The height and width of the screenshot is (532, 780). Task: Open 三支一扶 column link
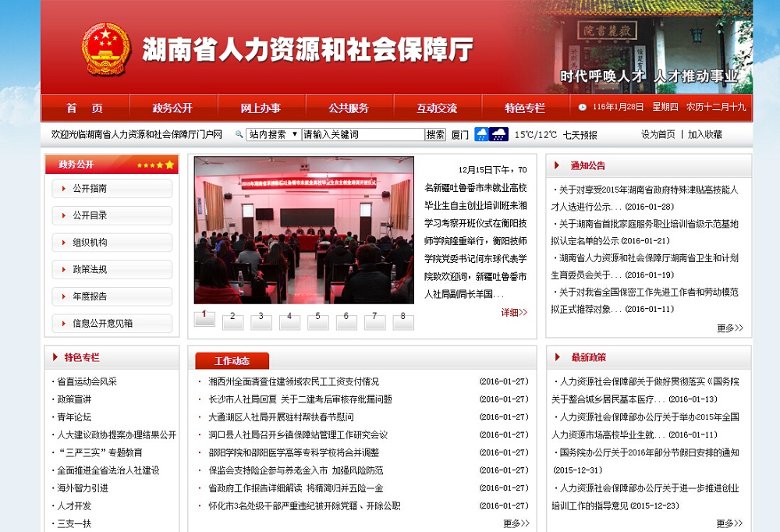74,523
